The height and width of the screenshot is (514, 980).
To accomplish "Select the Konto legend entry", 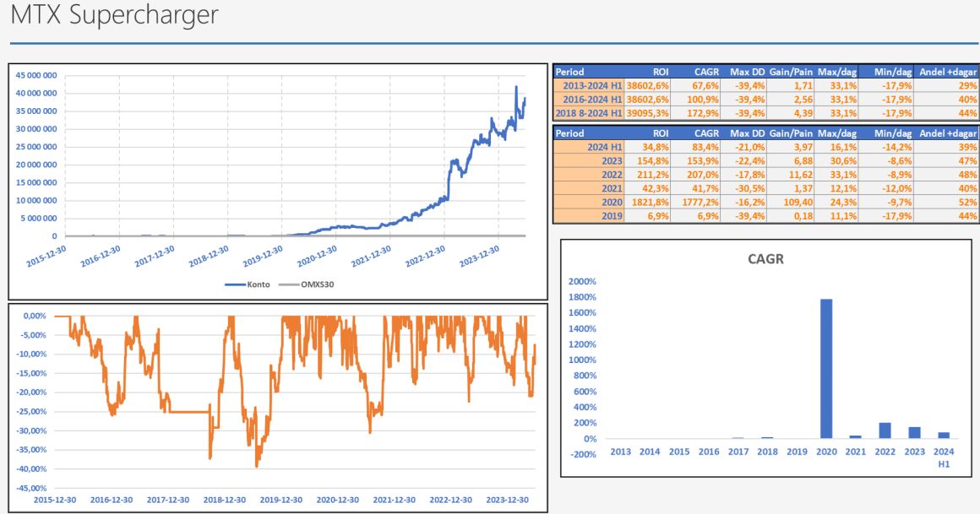I will 248,284.
